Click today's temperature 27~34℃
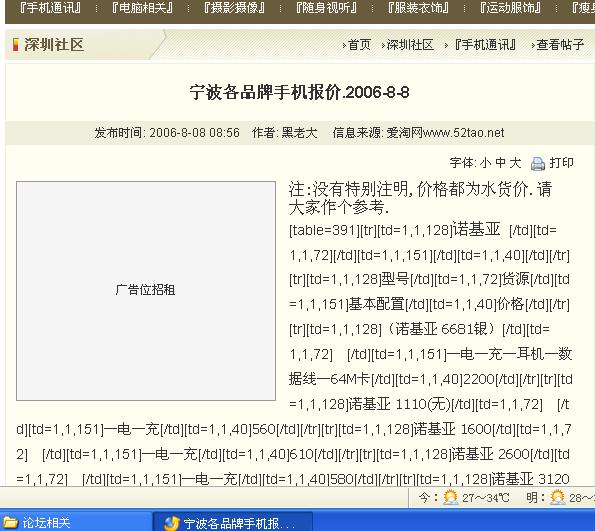Viewport: 595px width, 531px height. coord(485,498)
